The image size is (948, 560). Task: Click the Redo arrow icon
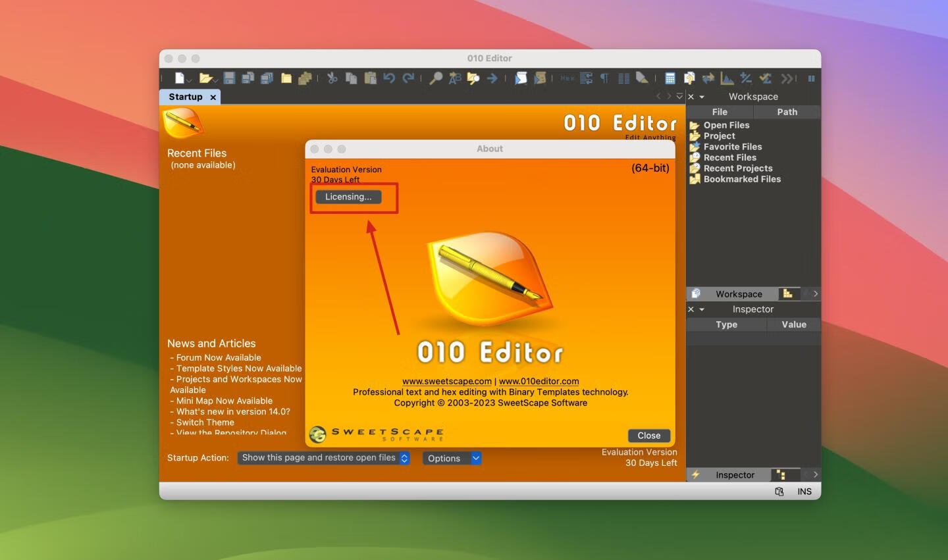(x=408, y=78)
